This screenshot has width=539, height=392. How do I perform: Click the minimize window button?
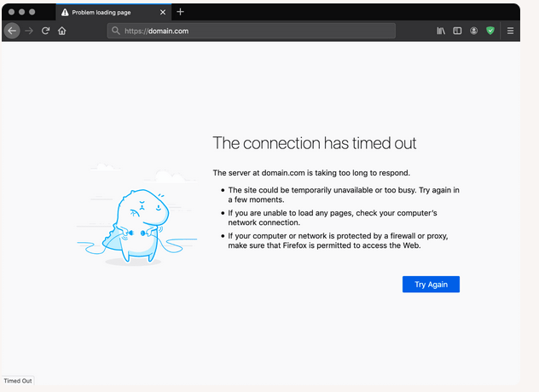(21, 12)
